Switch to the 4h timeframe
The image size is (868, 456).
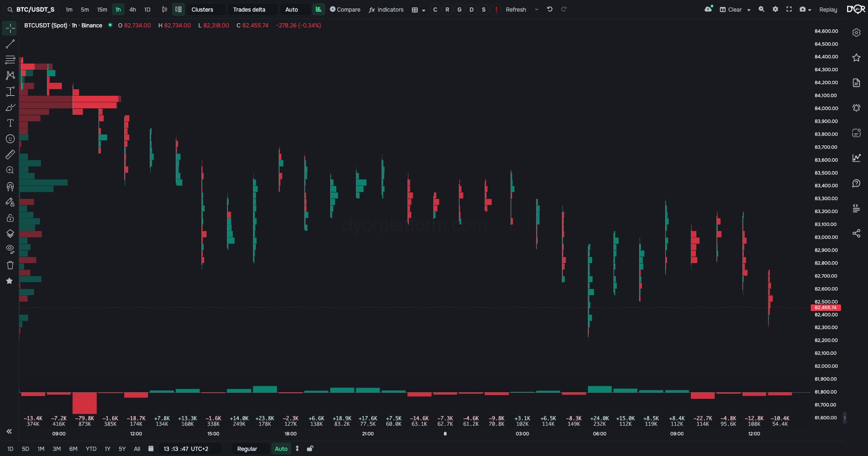point(133,9)
